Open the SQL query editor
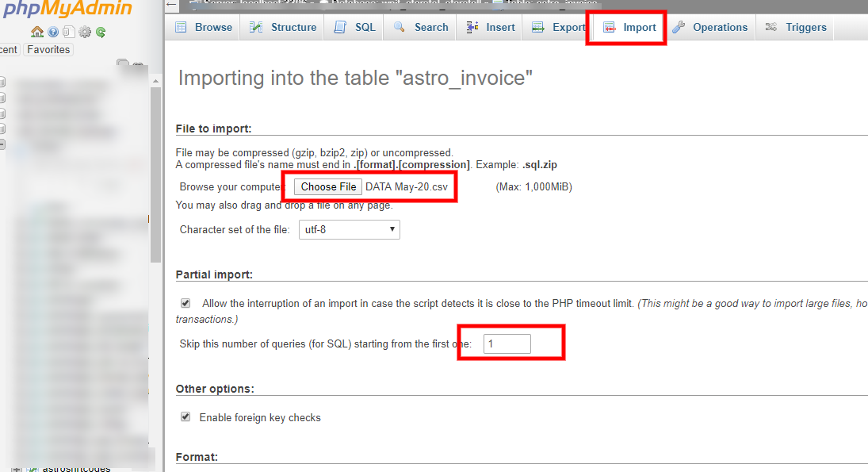Viewport: 868px width, 472px height. coord(354,26)
